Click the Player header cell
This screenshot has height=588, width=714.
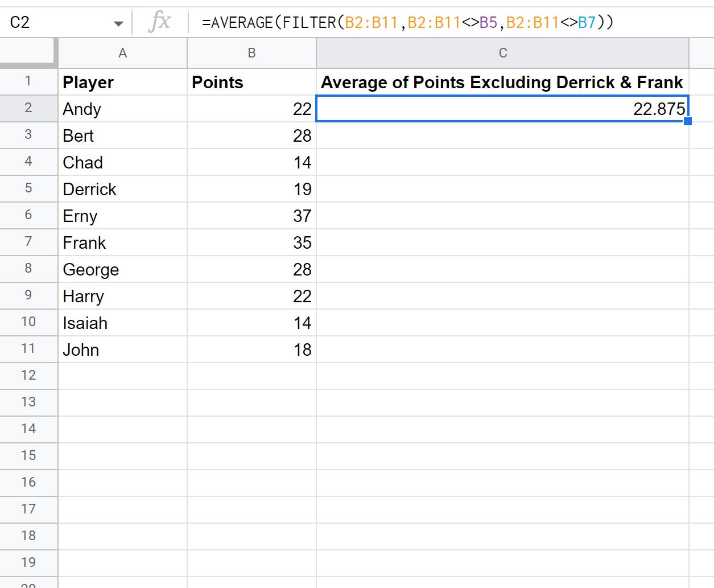coord(122,81)
